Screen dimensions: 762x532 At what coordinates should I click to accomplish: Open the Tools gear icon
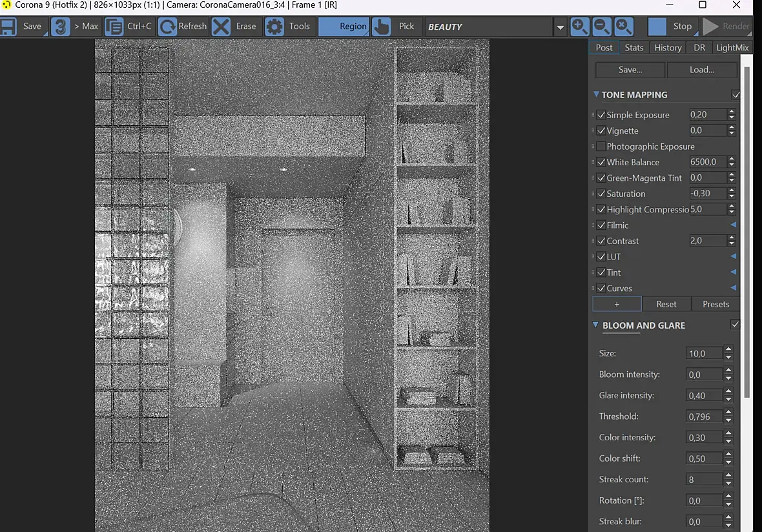[x=274, y=26]
